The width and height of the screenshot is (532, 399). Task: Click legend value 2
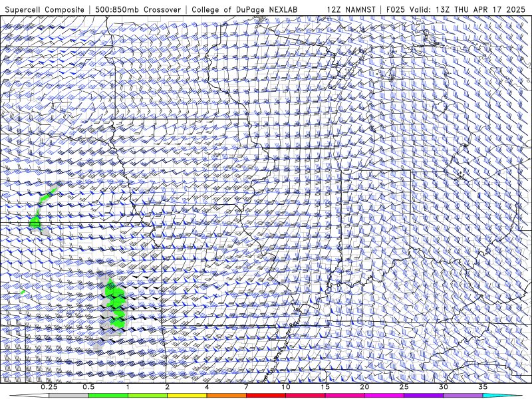(x=168, y=387)
